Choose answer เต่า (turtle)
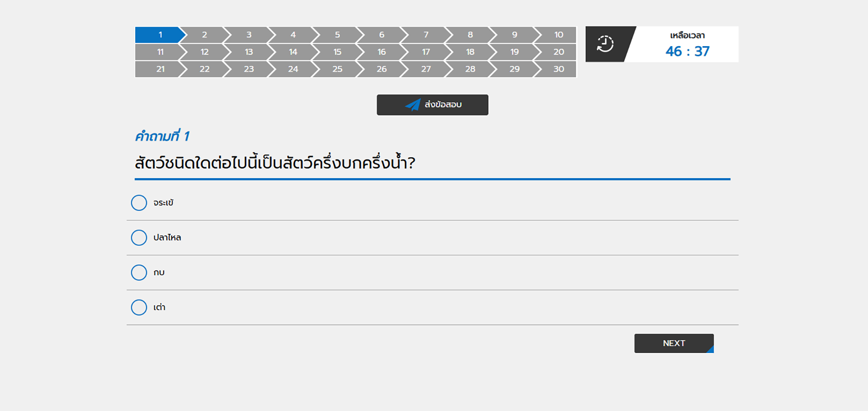868x411 pixels. pos(139,307)
